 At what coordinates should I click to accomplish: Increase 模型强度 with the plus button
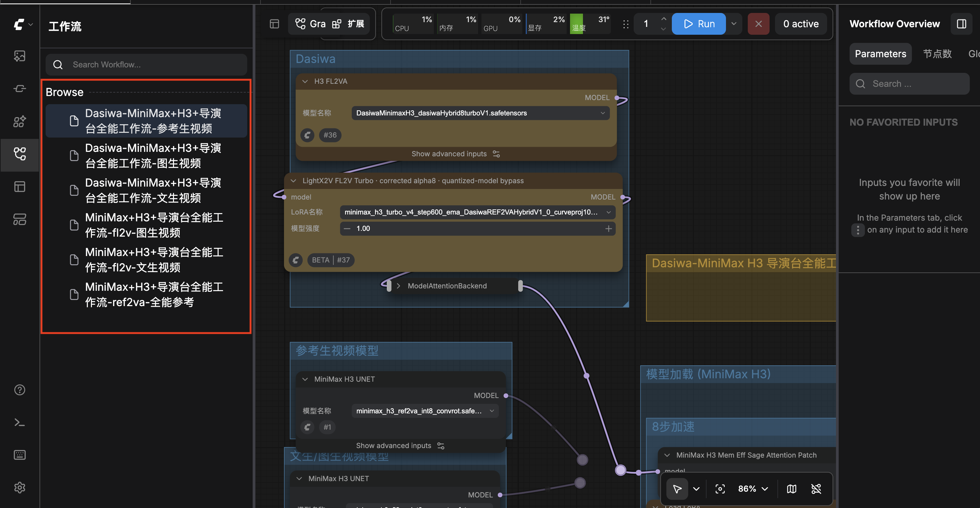[609, 228]
